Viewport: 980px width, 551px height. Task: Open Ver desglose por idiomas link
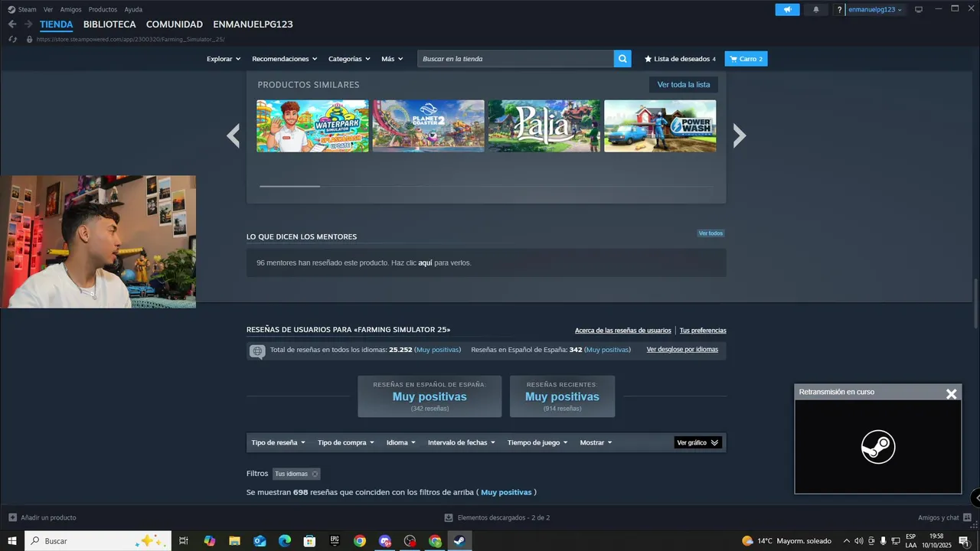click(x=682, y=350)
